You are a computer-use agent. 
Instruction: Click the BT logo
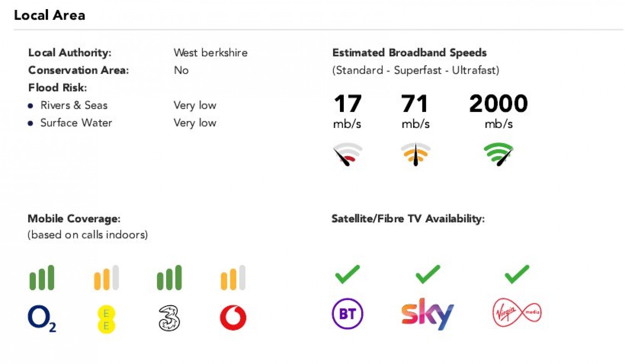[347, 314]
